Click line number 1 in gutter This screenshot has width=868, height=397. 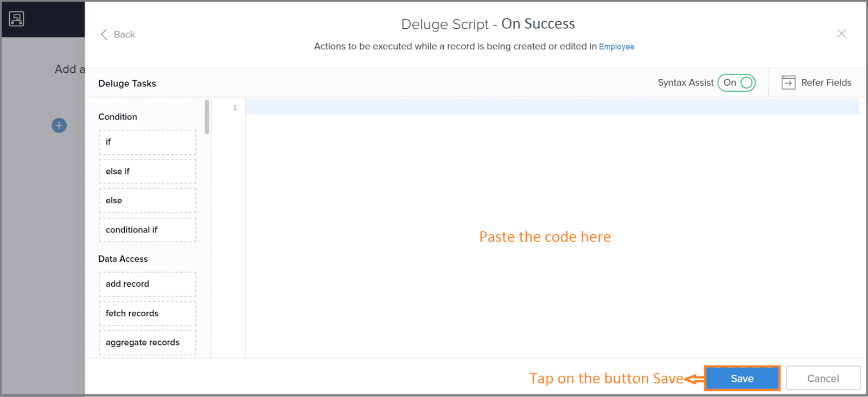[x=235, y=108]
